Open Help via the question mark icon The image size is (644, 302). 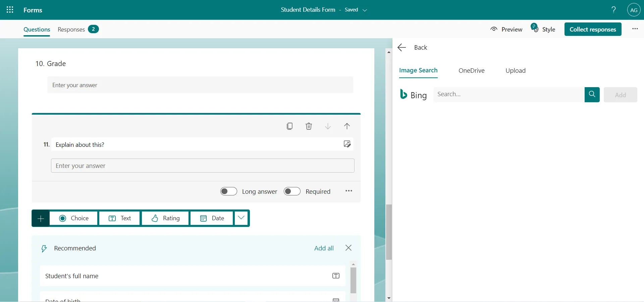point(613,10)
